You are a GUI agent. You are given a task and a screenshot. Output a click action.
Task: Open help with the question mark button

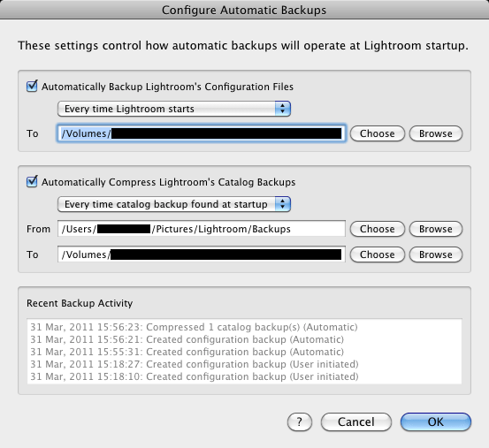pyautogui.click(x=300, y=421)
